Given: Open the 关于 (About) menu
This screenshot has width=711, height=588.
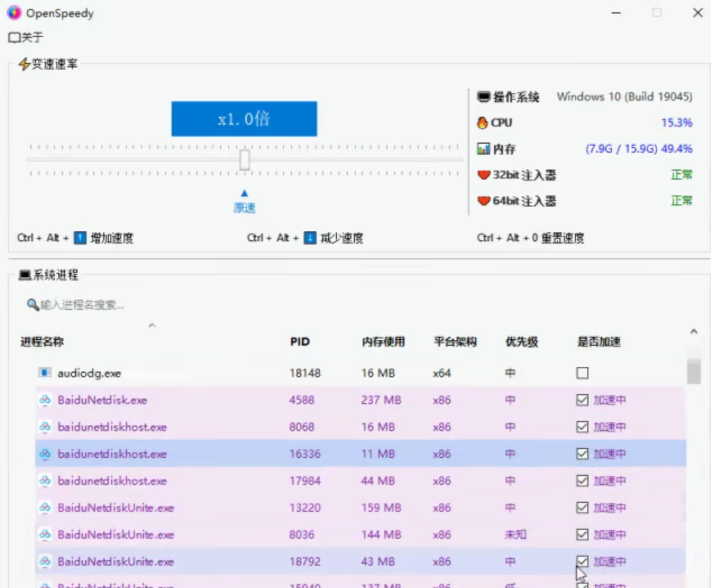Looking at the screenshot, I should 26,37.
